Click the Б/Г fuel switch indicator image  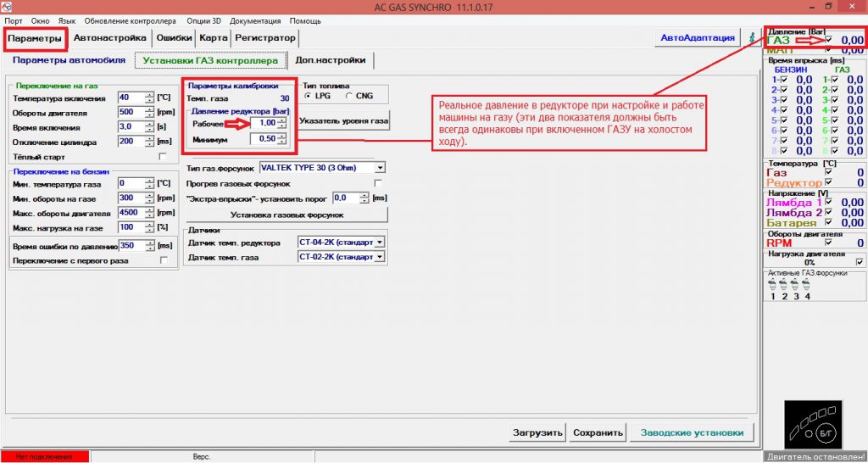coord(813,426)
